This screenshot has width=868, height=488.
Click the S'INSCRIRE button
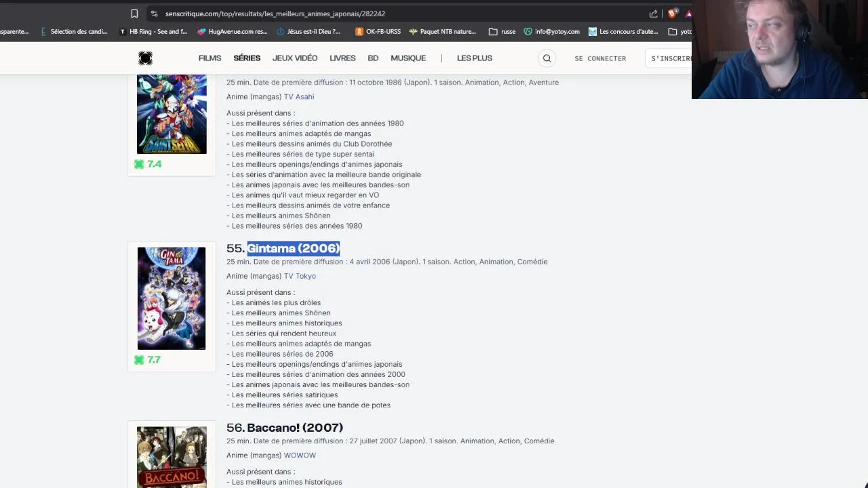click(x=668, y=58)
